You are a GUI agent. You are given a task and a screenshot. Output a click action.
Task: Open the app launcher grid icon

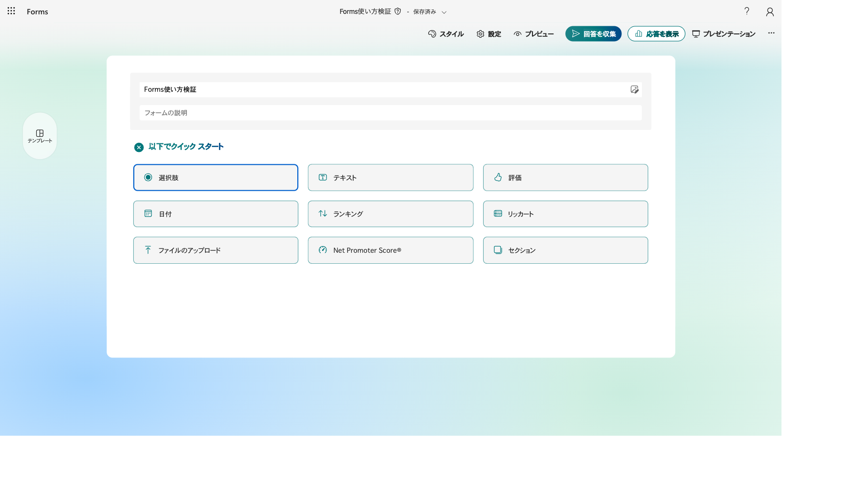tap(11, 11)
